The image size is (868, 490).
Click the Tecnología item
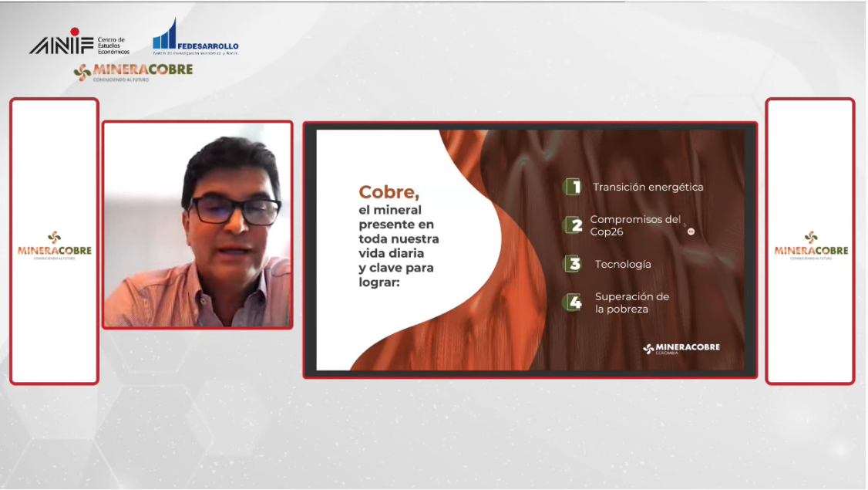point(623,265)
